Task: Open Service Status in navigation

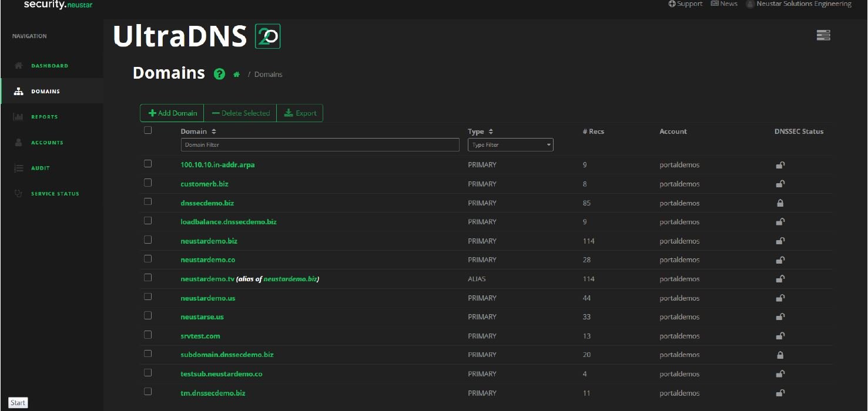Action: click(x=55, y=194)
